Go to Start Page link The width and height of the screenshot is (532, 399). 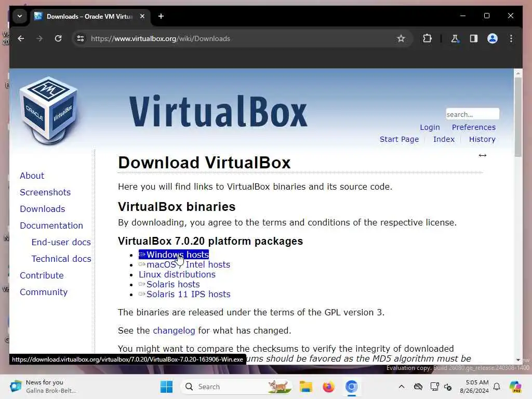pyautogui.click(x=399, y=139)
